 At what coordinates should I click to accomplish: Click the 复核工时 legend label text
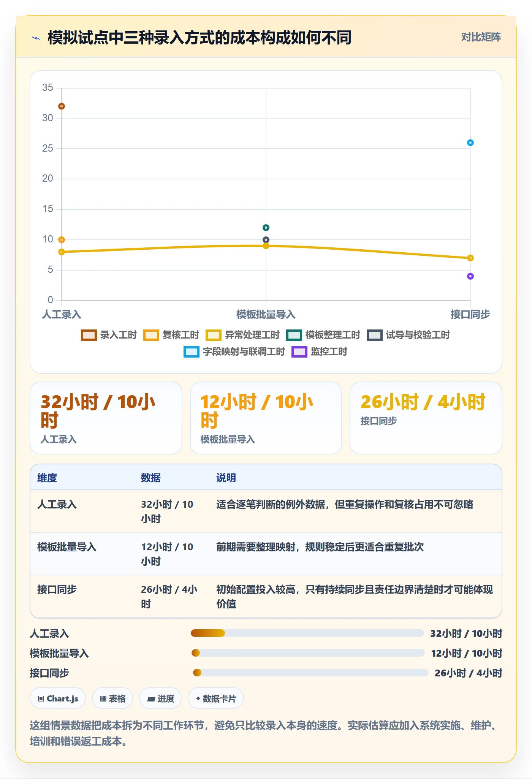tap(181, 335)
